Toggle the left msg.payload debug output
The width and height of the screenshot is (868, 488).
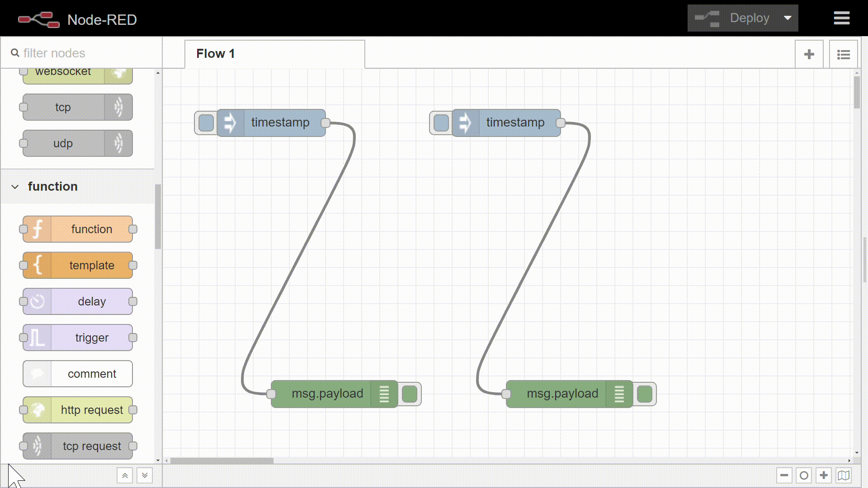(x=410, y=394)
